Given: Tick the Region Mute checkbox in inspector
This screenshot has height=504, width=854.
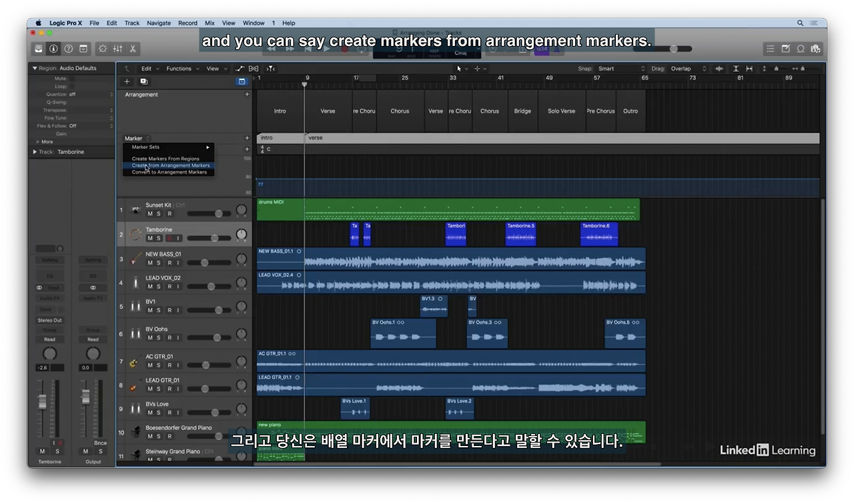Looking at the screenshot, I should 72,79.
